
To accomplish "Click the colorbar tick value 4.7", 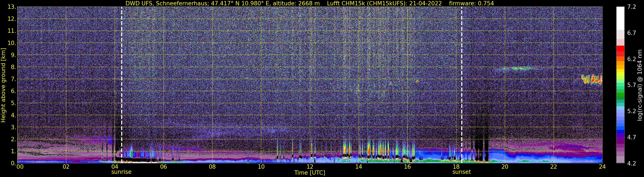I will click(632, 137).
